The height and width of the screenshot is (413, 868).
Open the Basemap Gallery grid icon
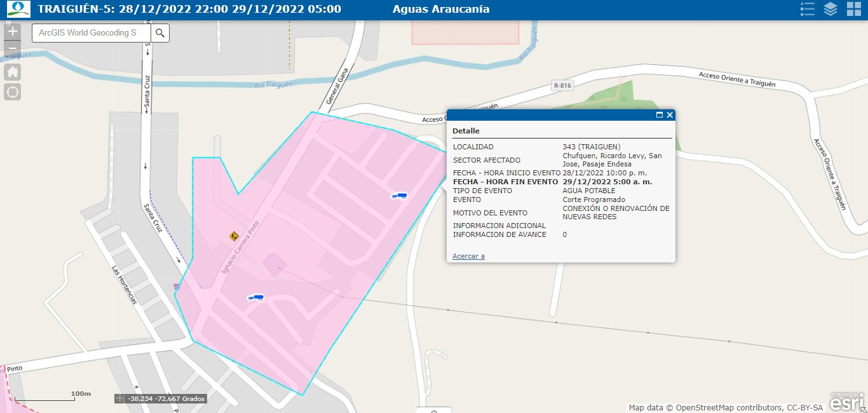click(x=853, y=9)
